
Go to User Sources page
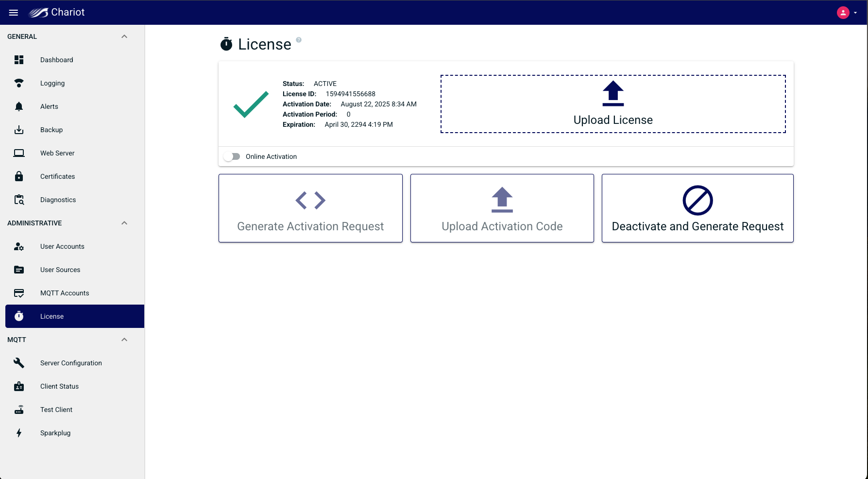click(x=60, y=270)
